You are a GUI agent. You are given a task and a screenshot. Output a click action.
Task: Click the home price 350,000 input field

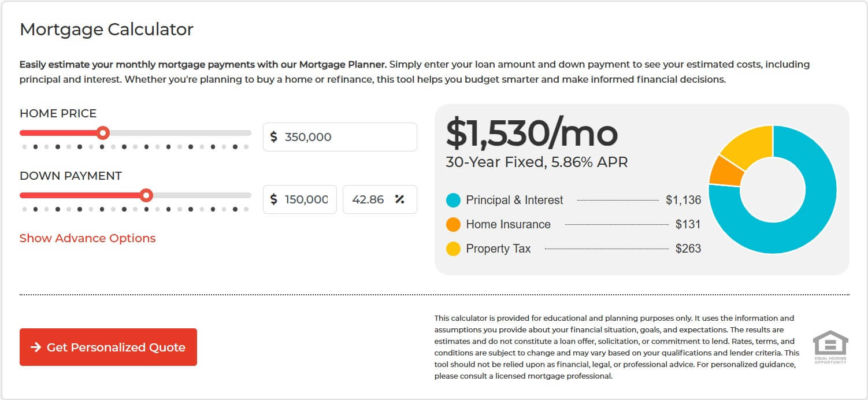click(x=347, y=137)
